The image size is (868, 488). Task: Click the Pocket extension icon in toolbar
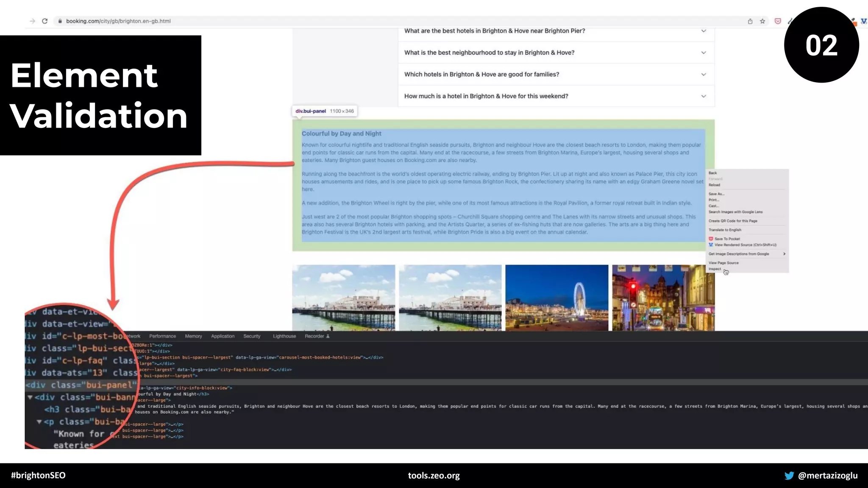pyautogui.click(x=778, y=21)
